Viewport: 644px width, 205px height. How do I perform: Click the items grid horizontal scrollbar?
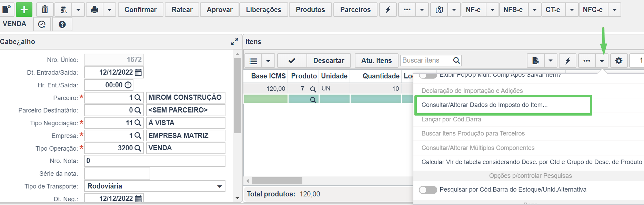pos(277,181)
